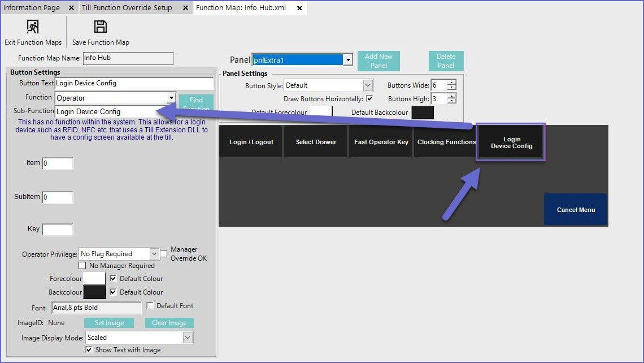Screen dimensions: 644x363
Task: Click the Add New Panel button
Action: tap(378, 60)
